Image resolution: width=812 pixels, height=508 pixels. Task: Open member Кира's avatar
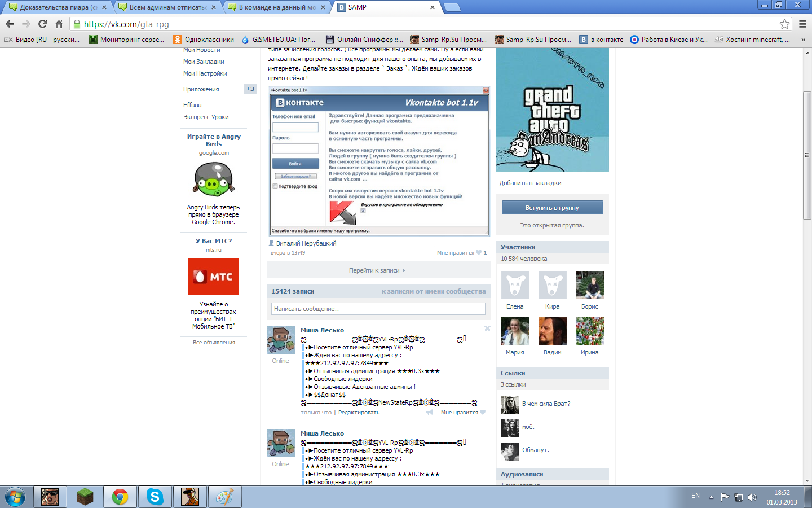553,284
